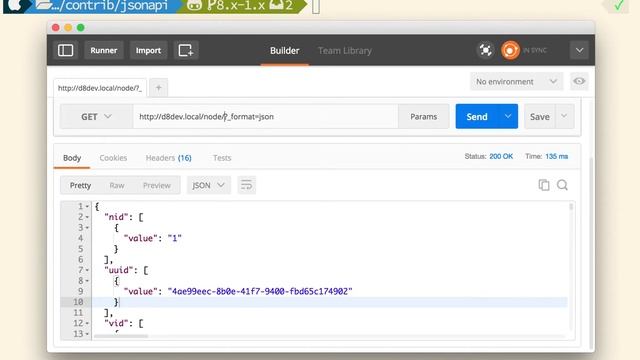Toggle line wrap icon
Screen dimensions: 640x360
(246, 185)
